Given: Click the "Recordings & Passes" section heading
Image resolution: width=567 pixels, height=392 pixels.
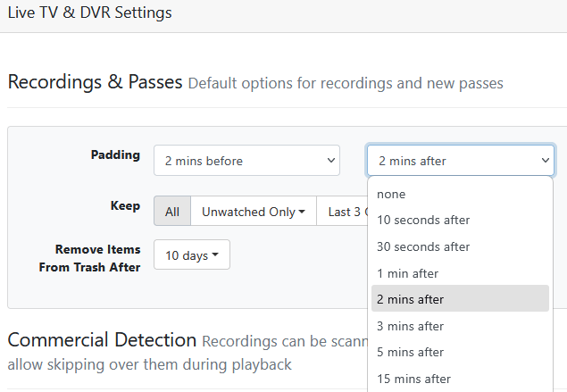Looking at the screenshot, I should click(95, 82).
